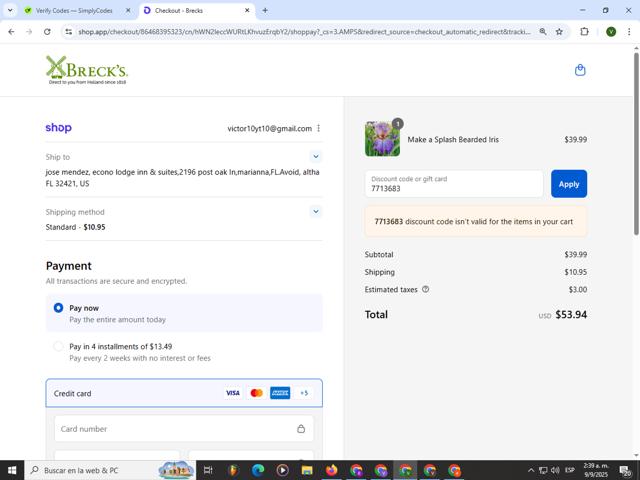Click the invalid discount code message
640x480 pixels.
(476, 222)
